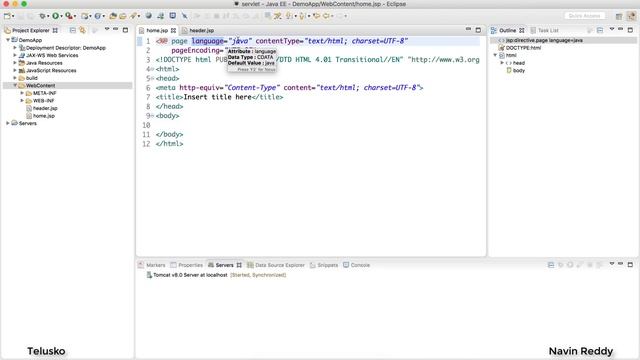640x360 pixels.
Task: Maximize the Project Explorer panel
Action: (125, 30)
